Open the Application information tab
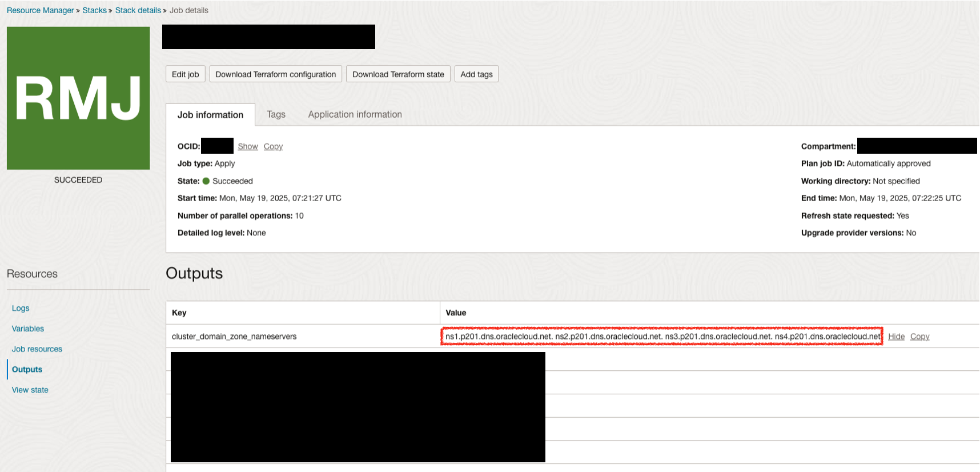 click(355, 114)
